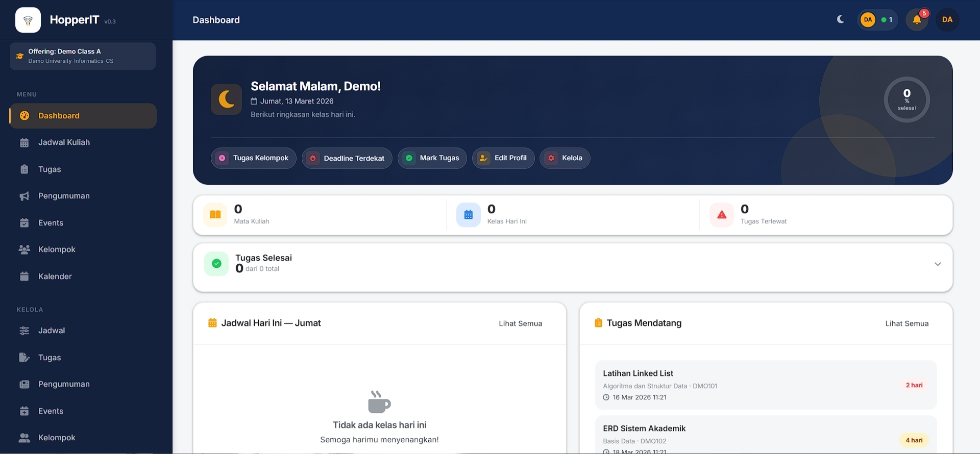The width and height of the screenshot is (980, 454).
Task: Click the Kelas Hari Ini calendar icon
Action: click(468, 215)
